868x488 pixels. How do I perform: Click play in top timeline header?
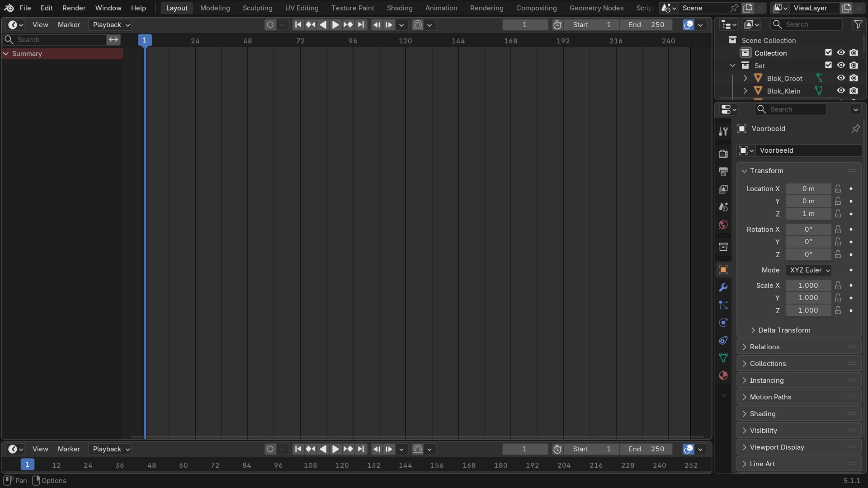tap(335, 25)
